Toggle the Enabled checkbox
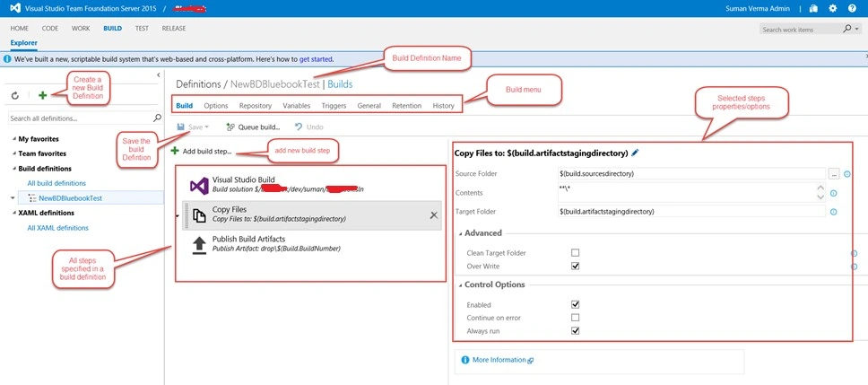 tap(575, 304)
